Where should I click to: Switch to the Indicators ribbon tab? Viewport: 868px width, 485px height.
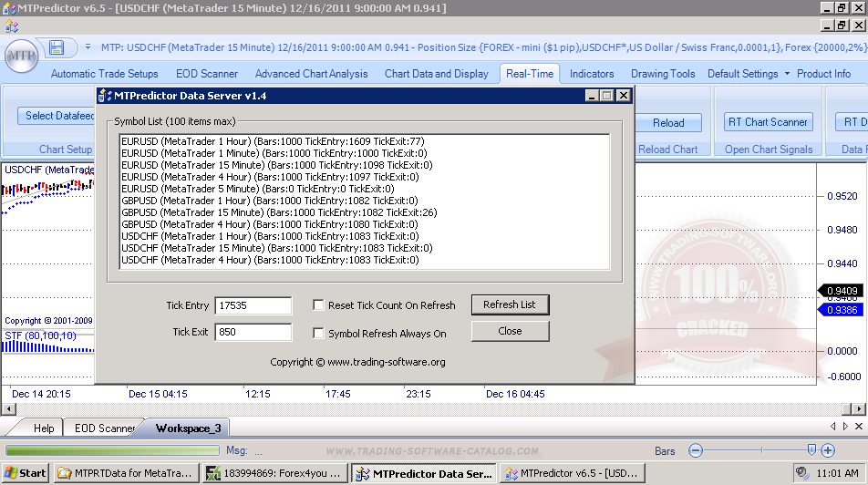592,74
